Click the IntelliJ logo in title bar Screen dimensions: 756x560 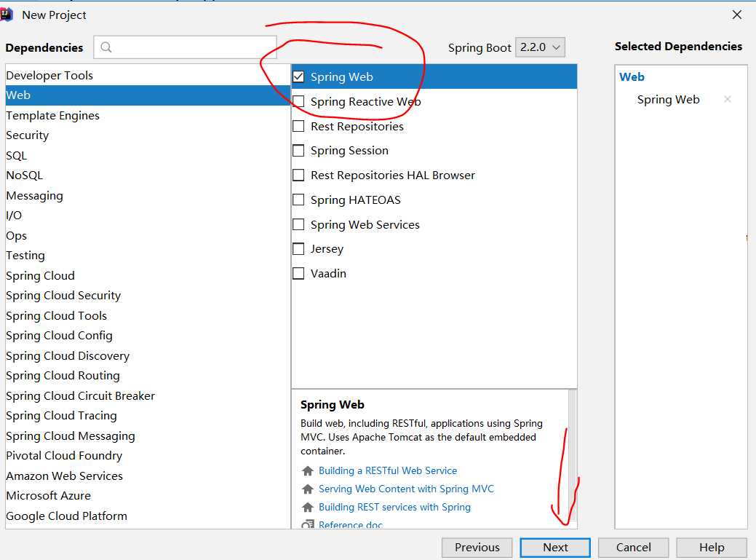(x=7, y=15)
